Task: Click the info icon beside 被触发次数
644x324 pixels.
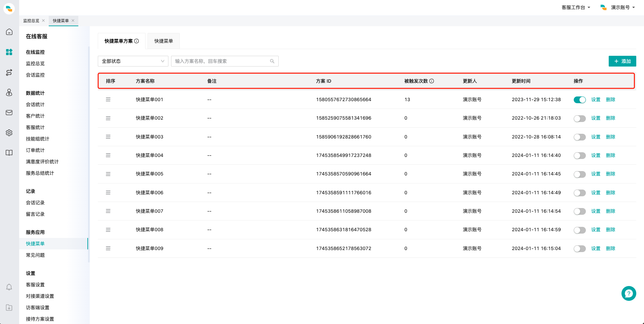Action: pyautogui.click(x=432, y=81)
